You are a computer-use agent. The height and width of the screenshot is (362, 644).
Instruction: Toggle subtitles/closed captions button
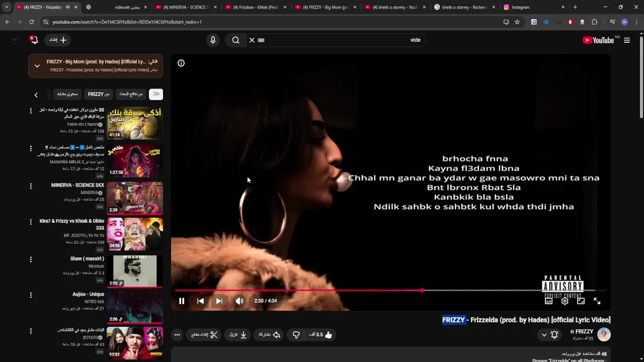(x=549, y=301)
